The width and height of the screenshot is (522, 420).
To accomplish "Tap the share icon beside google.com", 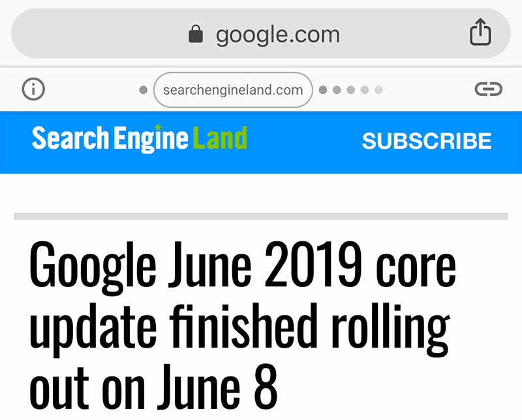I will [481, 31].
